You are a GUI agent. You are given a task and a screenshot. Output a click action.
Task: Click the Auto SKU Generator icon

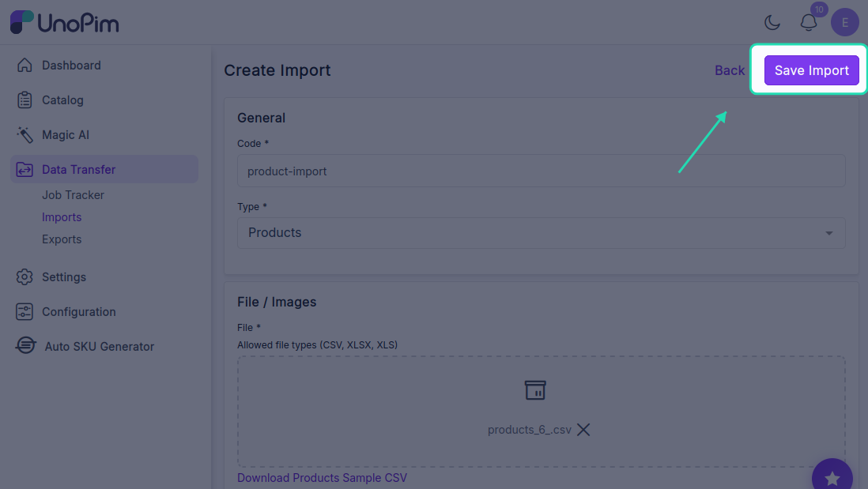tap(25, 346)
